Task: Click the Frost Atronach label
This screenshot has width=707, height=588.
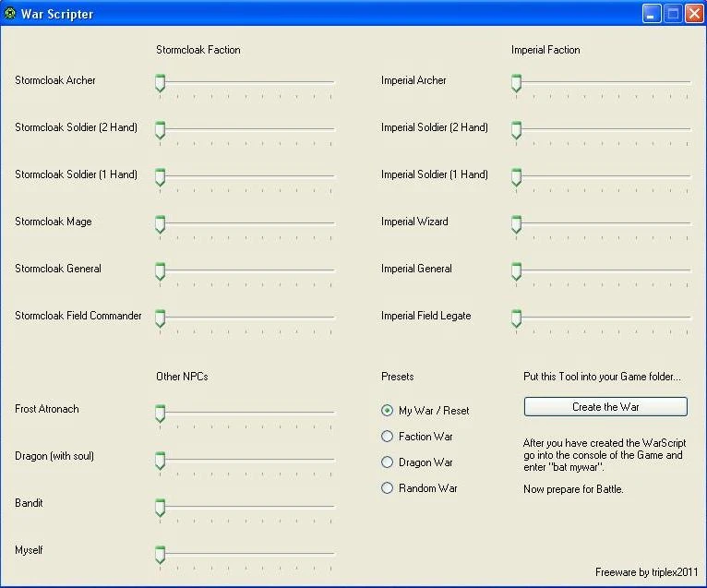Action: coord(47,409)
